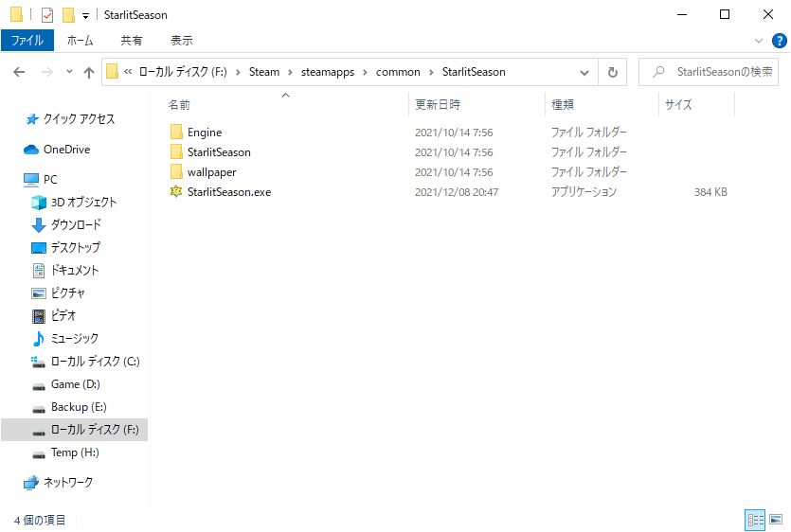Open デスクトップ in sidebar

(x=66, y=248)
